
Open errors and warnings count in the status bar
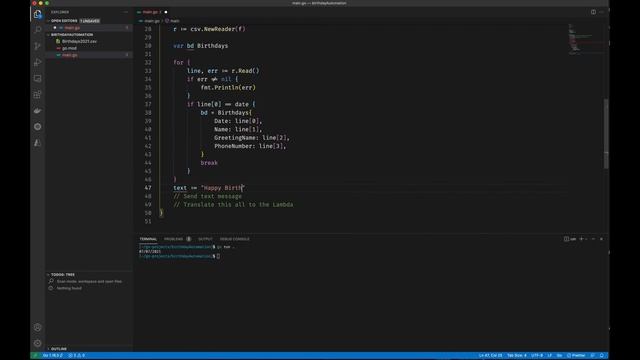click(x=76, y=356)
